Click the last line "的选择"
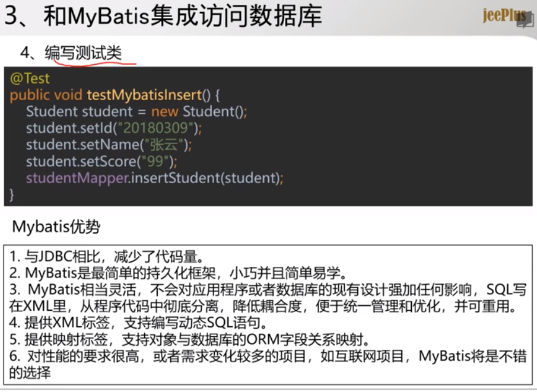 pyautogui.click(x=30, y=372)
